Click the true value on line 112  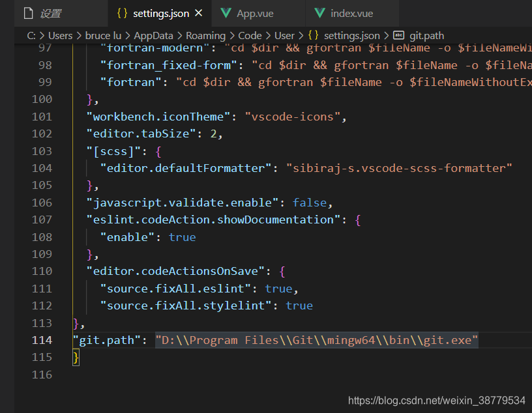tap(299, 306)
